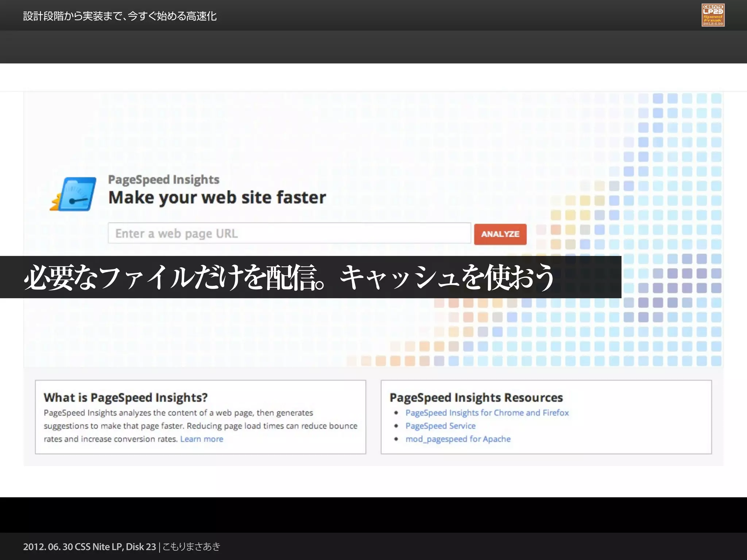Screen dimensions: 747x560
Task: Click the paragraph starting 'PageSpeed Insights analyzes the content'
Action: tap(201, 426)
